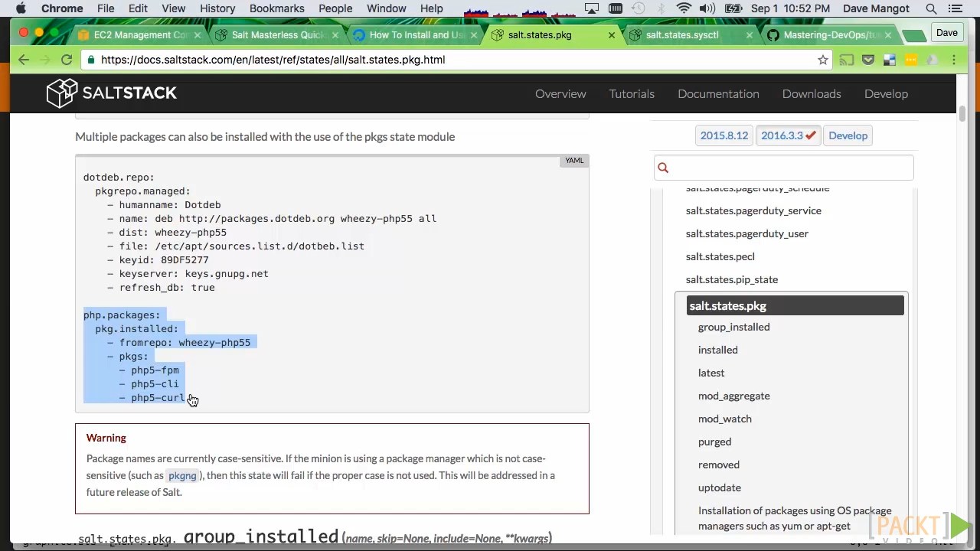Jump to installed section in sidebar
This screenshot has height=551, width=980.
(x=717, y=350)
